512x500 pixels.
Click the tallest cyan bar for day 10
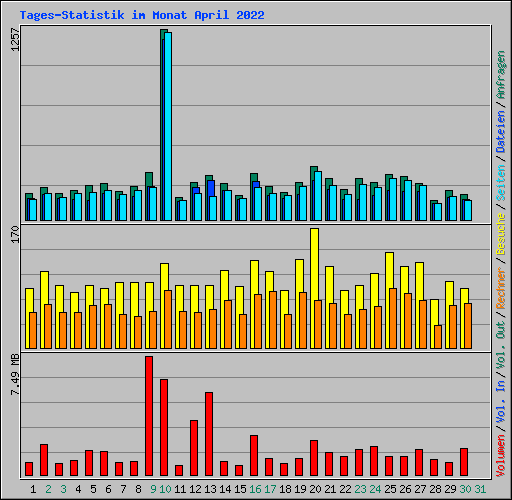coord(168,126)
